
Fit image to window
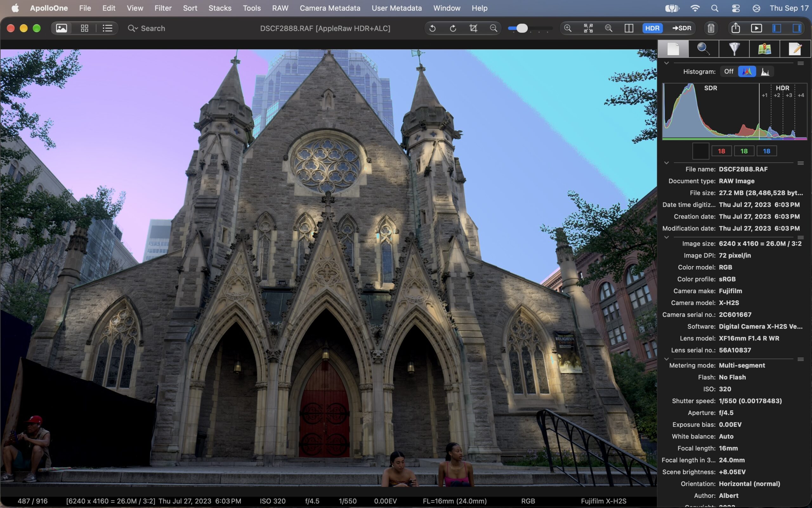click(588, 28)
